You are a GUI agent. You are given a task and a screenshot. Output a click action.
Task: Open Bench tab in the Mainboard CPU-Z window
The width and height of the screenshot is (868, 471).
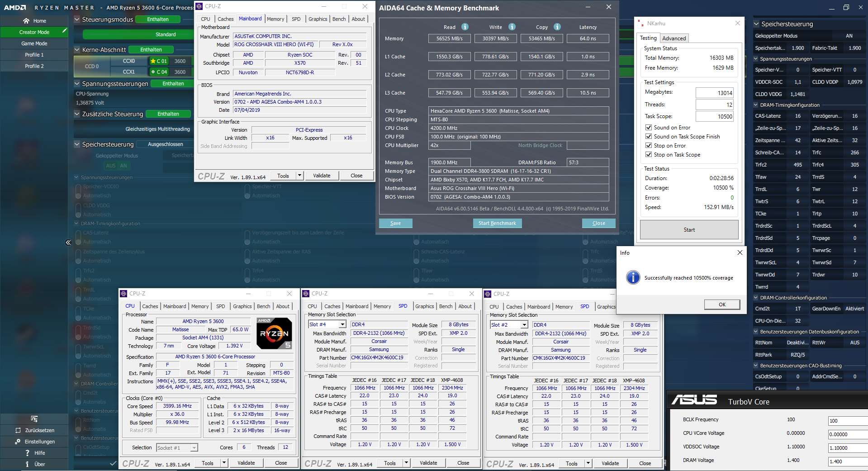(x=339, y=19)
